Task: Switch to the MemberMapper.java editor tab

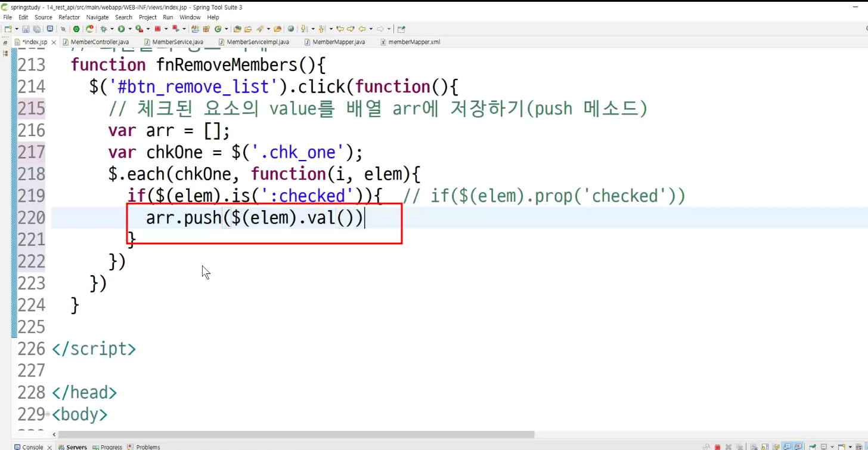Action: pos(334,42)
